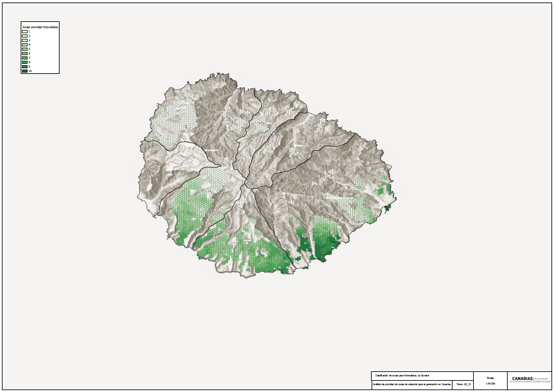
Task: Click the priority 1 legend swatch
Action: (24, 31)
